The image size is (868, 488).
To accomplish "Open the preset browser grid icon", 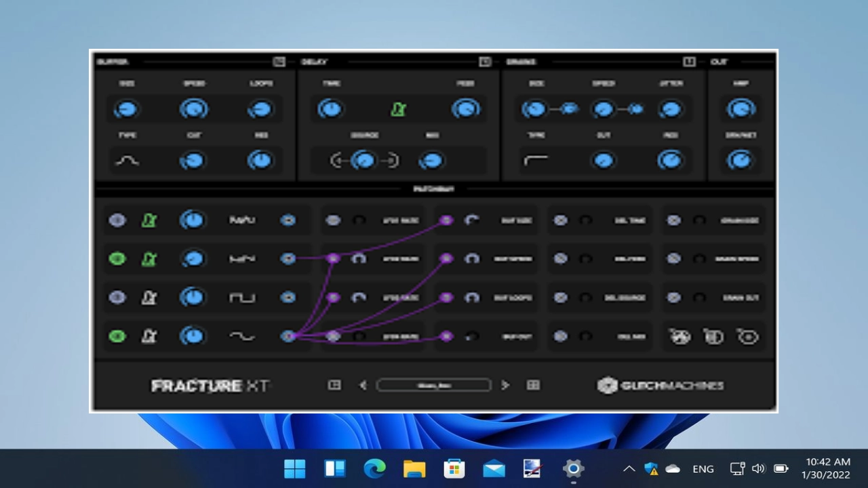I will click(x=533, y=385).
